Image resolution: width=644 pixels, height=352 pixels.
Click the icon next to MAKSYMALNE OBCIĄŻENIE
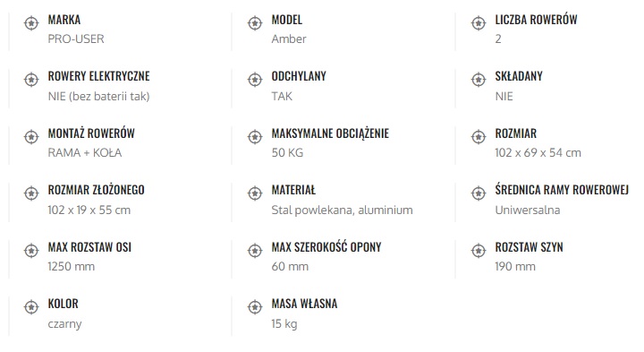[255, 137]
